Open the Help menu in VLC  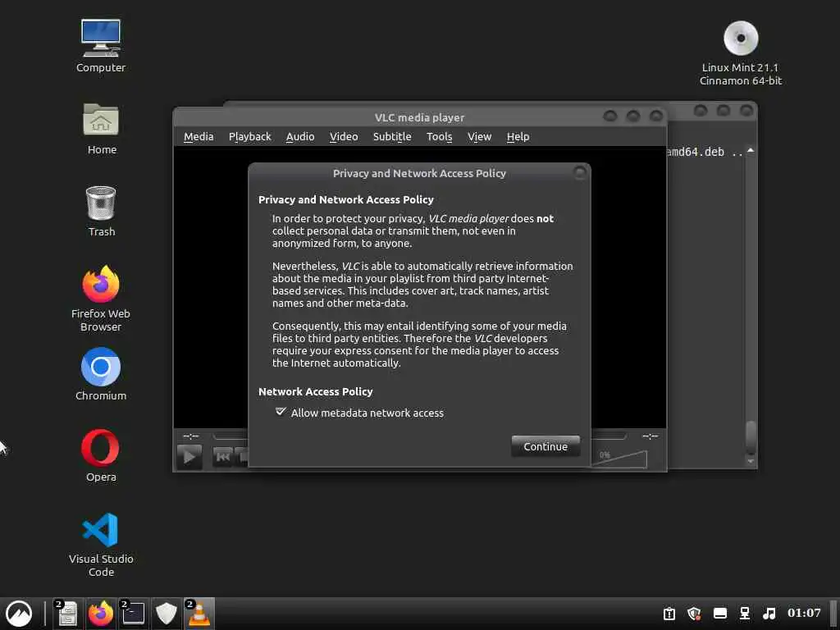[518, 137]
